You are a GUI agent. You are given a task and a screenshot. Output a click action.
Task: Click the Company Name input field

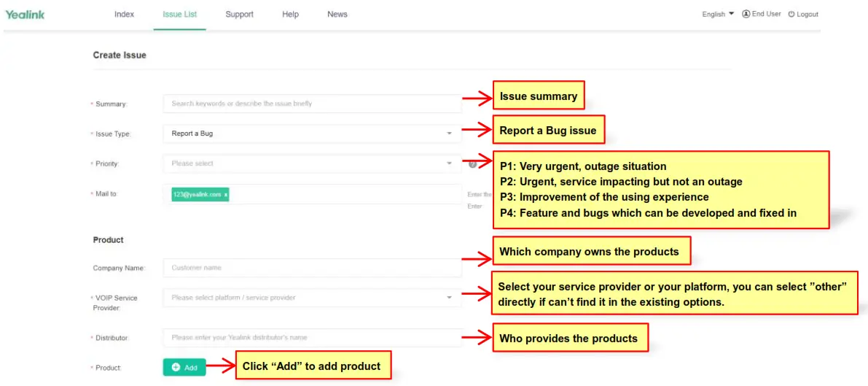[x=312, y=268]
